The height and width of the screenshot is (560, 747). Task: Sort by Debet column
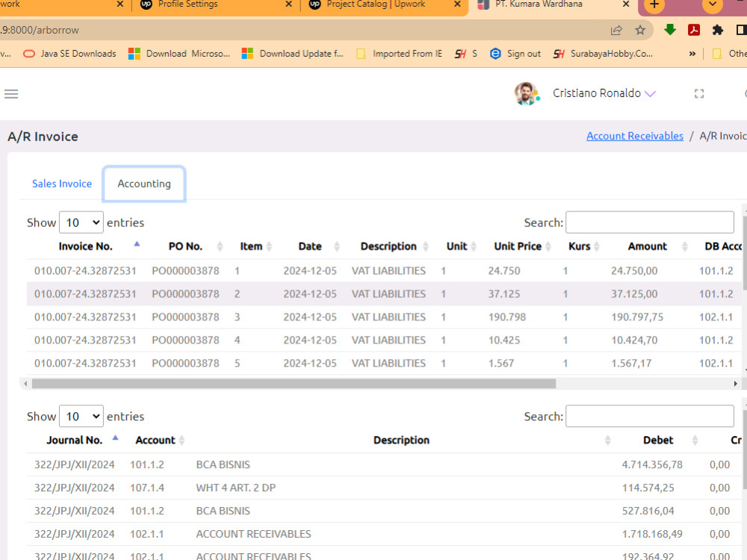pos(658,440)
